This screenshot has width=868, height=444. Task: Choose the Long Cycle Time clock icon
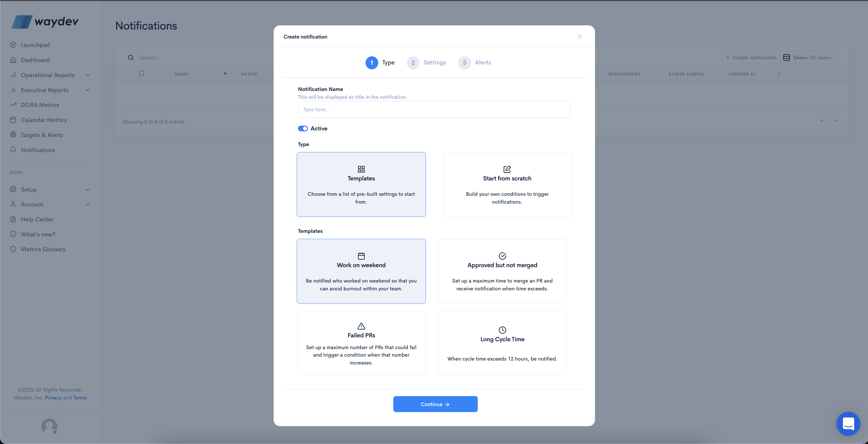point(502,330)
